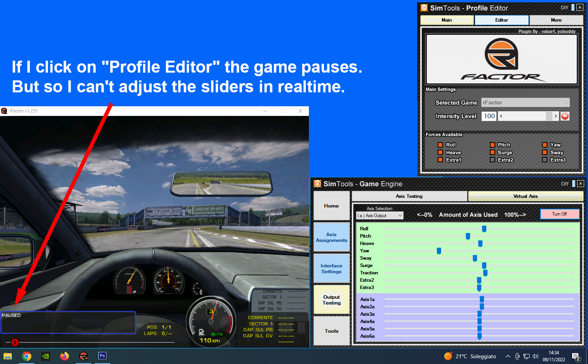This screenshot has height=364, width=588.
Task: Click the speaker volume icon in the tray
Action: tap(535, 356)
